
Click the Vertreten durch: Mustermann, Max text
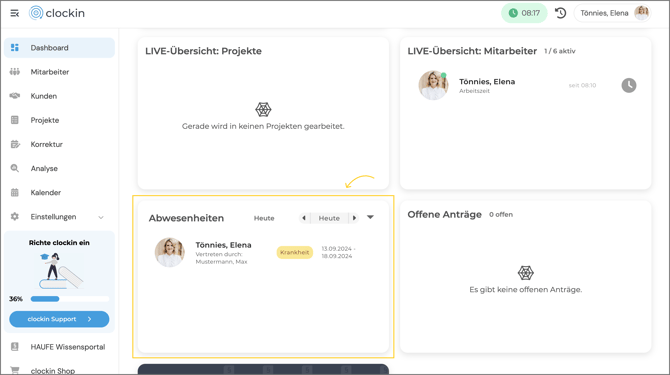tap(221, 258)
